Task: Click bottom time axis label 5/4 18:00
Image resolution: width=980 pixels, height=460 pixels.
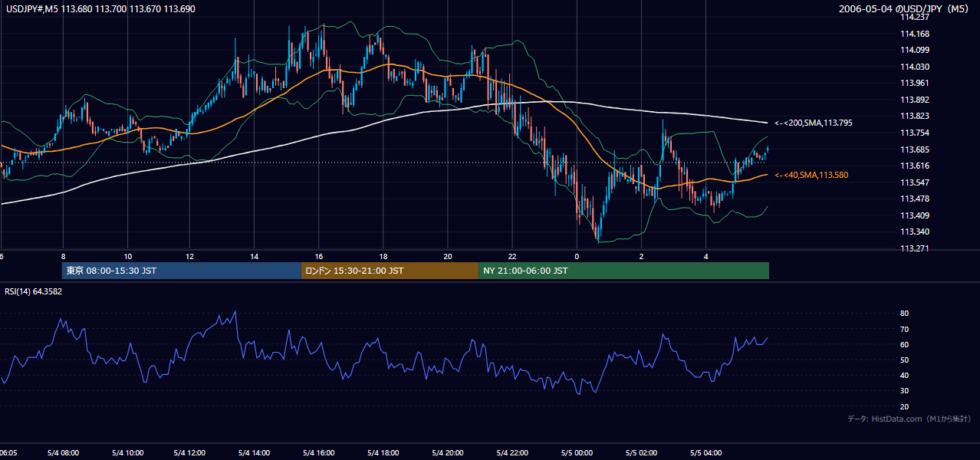Action: coord(383,453)
